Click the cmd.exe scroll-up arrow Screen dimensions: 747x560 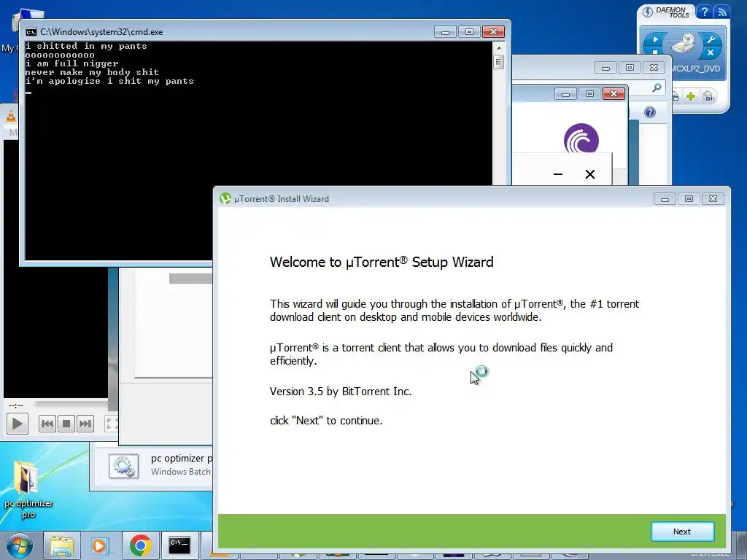(498, 48)
